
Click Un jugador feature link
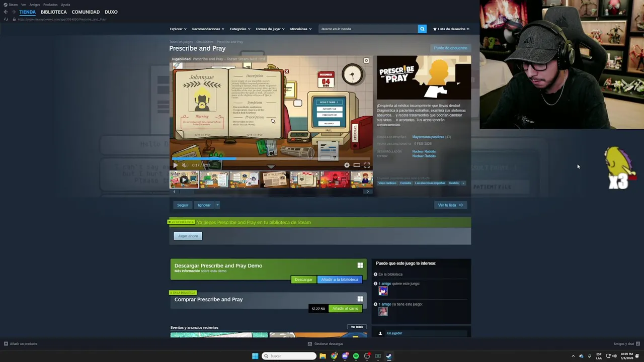(x=394, y=333)
